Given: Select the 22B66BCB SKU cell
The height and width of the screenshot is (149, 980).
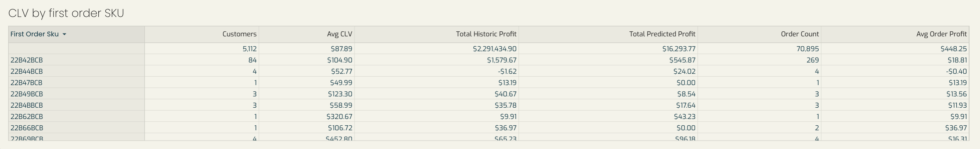Looking at the screenshot, I should pos(76,128).
